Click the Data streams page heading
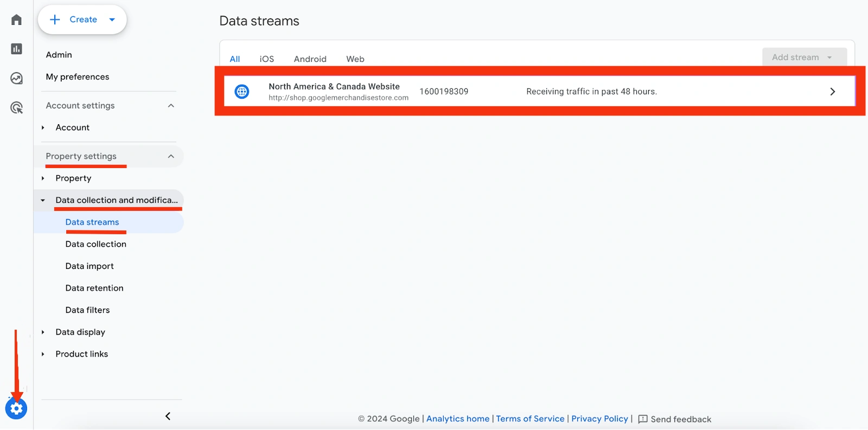This screenshot has width=868, height=430. (x=259, y=21)
